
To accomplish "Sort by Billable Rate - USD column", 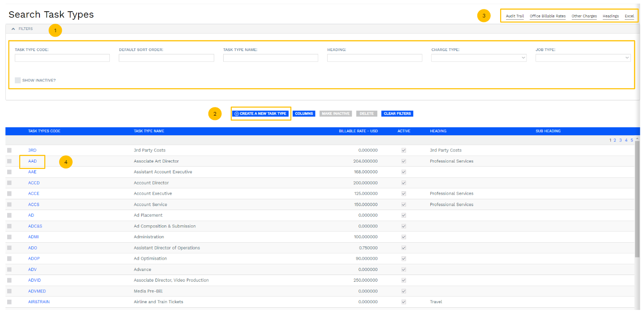I will click(358, 131).
